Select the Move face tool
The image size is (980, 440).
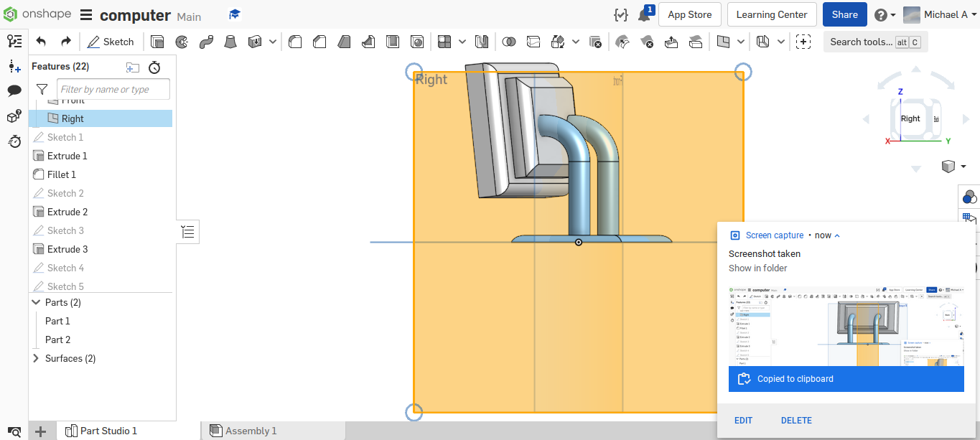[671, 42]
